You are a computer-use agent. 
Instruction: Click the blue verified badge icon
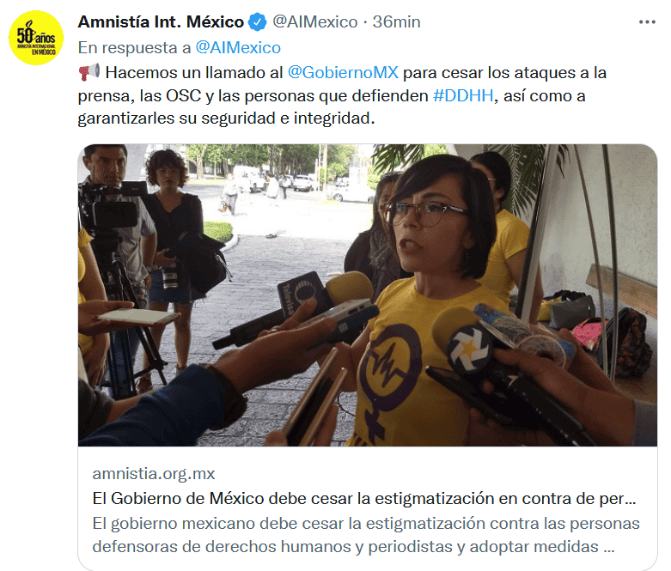(258, 22)
